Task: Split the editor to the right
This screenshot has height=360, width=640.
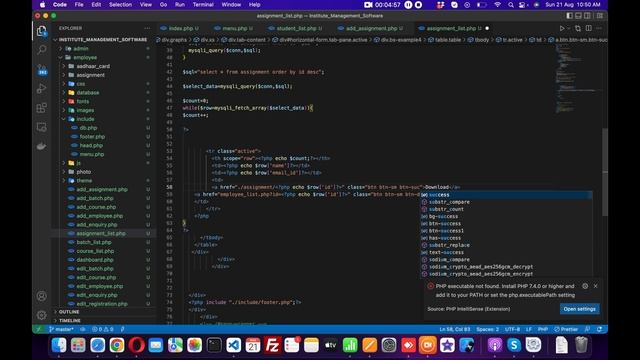Action: (x=589, y=28)
